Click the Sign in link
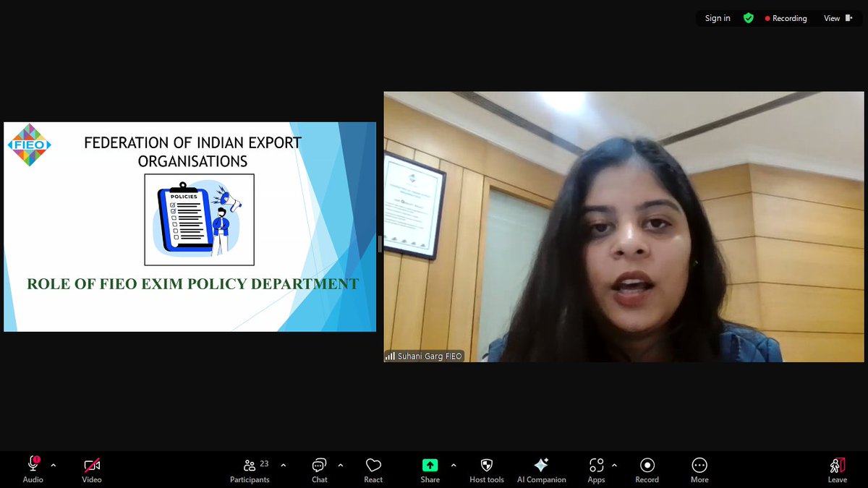 718,18
